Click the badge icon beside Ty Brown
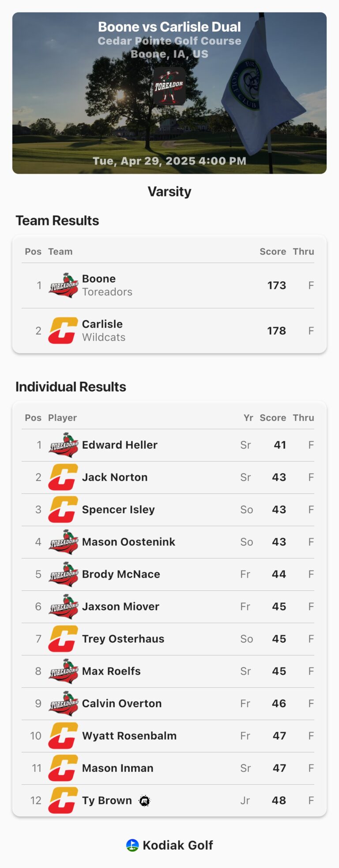This screenshot has height=868, width=339. 144,801
